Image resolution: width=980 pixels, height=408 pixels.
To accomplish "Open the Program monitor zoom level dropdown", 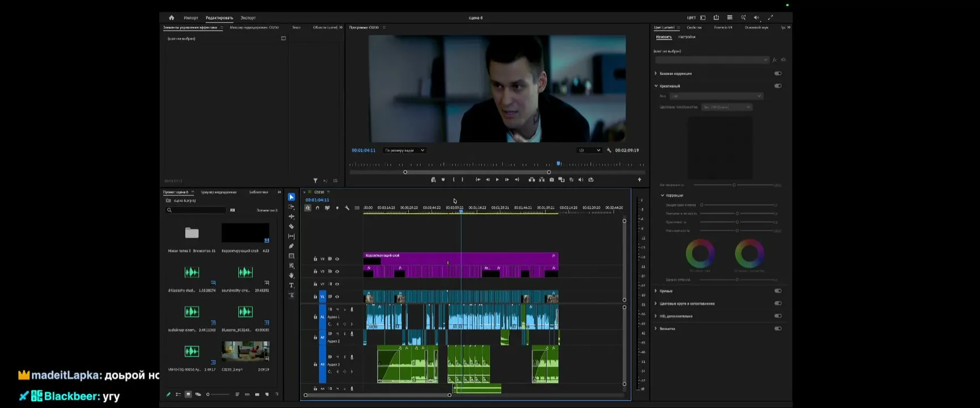I will (x=404, y=150).
